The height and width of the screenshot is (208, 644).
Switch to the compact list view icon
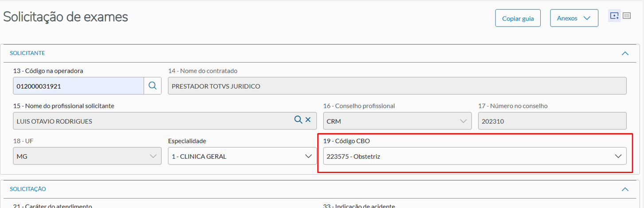click(627, 16)
